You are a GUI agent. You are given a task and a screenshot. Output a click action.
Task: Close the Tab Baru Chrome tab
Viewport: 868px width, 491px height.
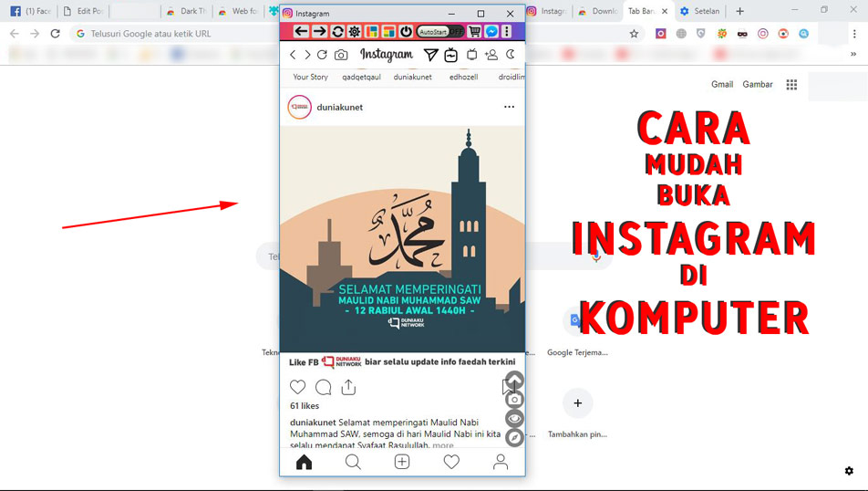(665, 11)
